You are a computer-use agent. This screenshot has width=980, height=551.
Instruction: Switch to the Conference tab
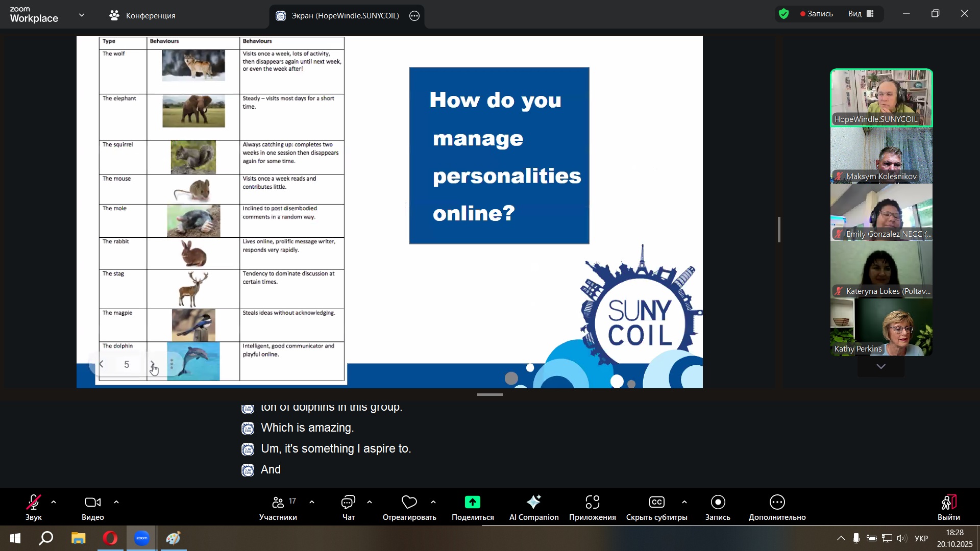click(x=142, y=16)
